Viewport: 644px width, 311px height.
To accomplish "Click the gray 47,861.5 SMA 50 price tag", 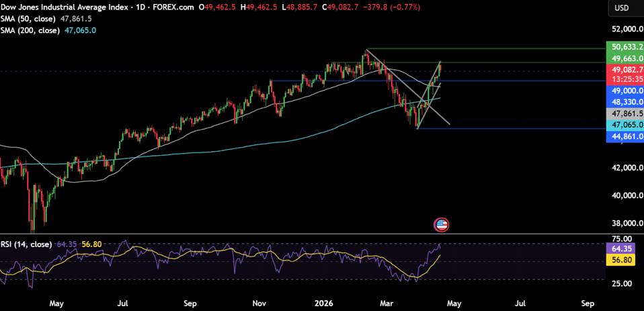I will 625,114.
